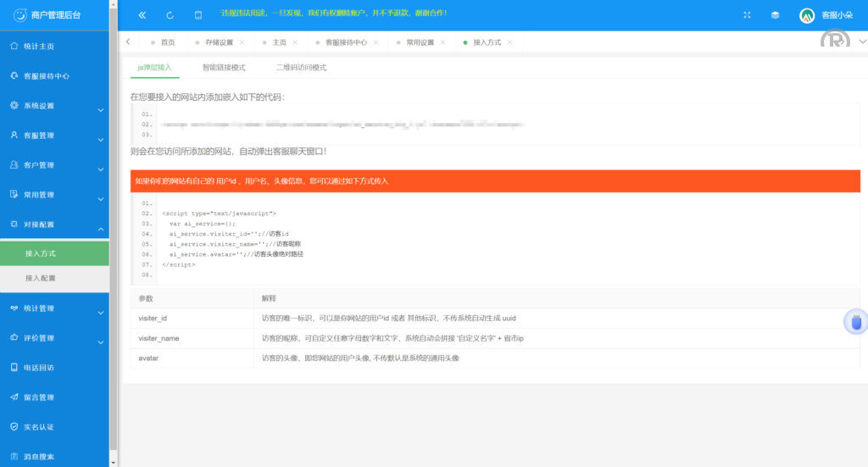Click the refresh icon in top bar
The height and width of the screenshot is (467, 868).
tap(170, 15)
